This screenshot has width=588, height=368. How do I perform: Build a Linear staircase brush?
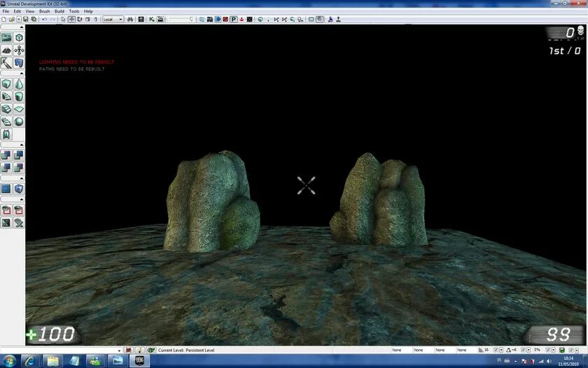(x=6, y=109)
